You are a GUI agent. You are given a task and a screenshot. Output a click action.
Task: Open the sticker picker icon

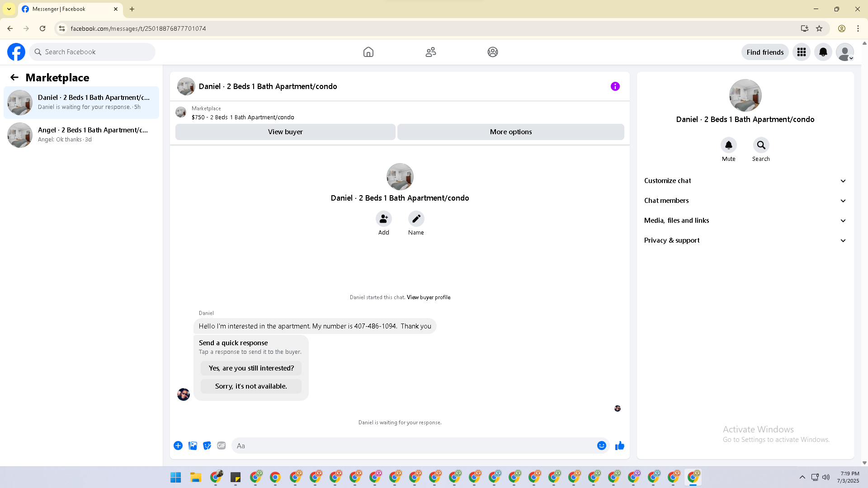coord(207,446)
